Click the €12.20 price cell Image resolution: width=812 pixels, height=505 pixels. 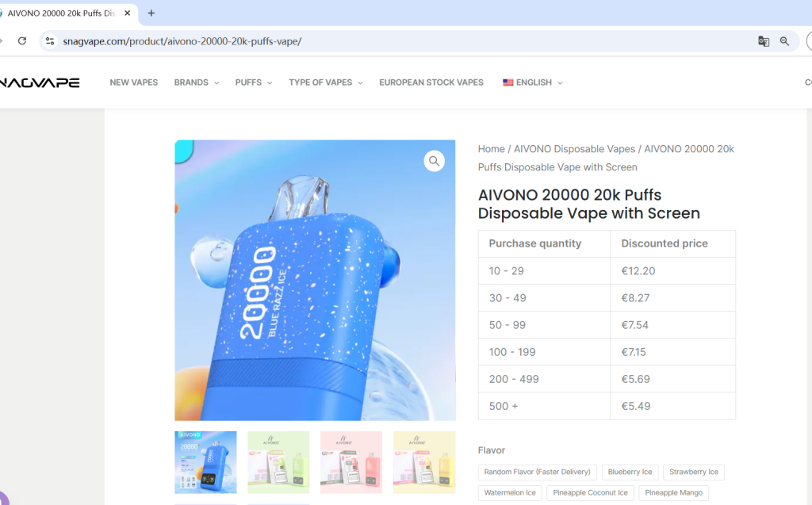point(672,271)
